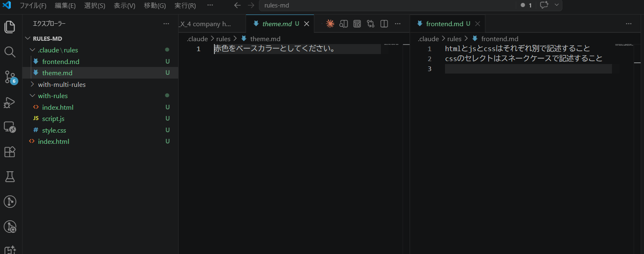This screenshot has height=254, width=644.
Task: Open the Run and Debug view
Action: point(10,102)
